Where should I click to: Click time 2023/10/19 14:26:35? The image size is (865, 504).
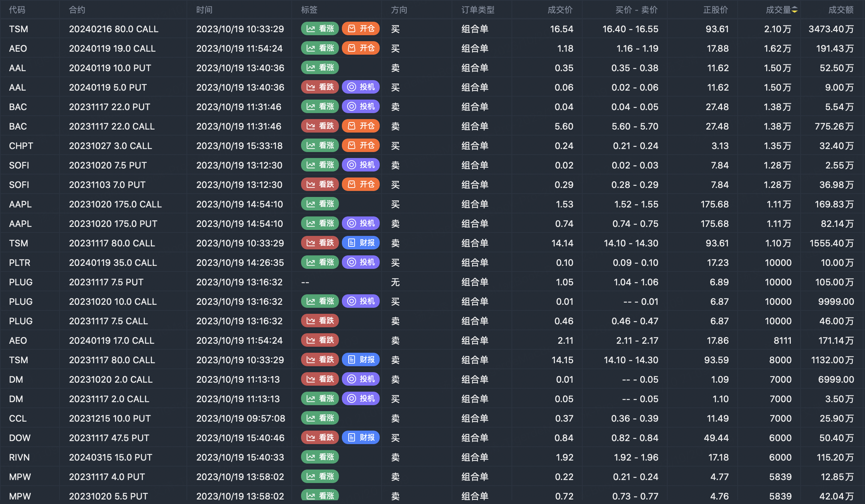pyautogui.click(x=240, y=262)
